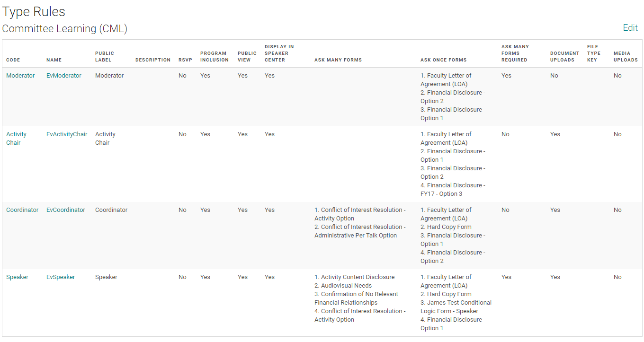Click the Code column header
The width and height of the screenshot is (644, 342).
click(13, 60)
